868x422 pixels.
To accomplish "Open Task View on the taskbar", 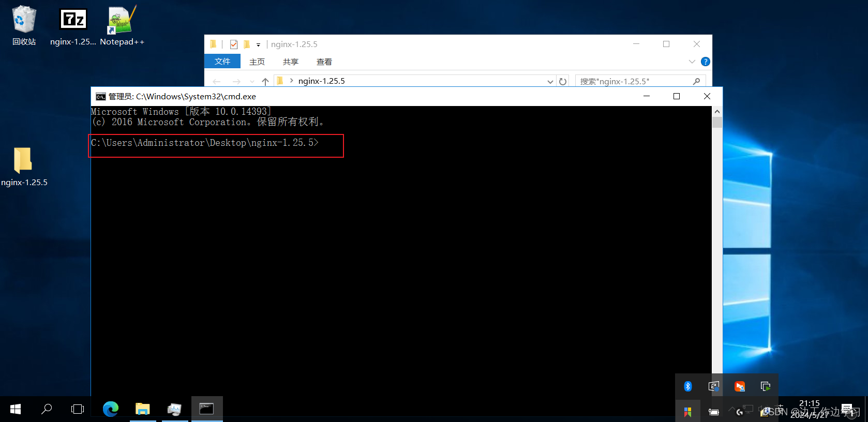I will pos(78,409).
